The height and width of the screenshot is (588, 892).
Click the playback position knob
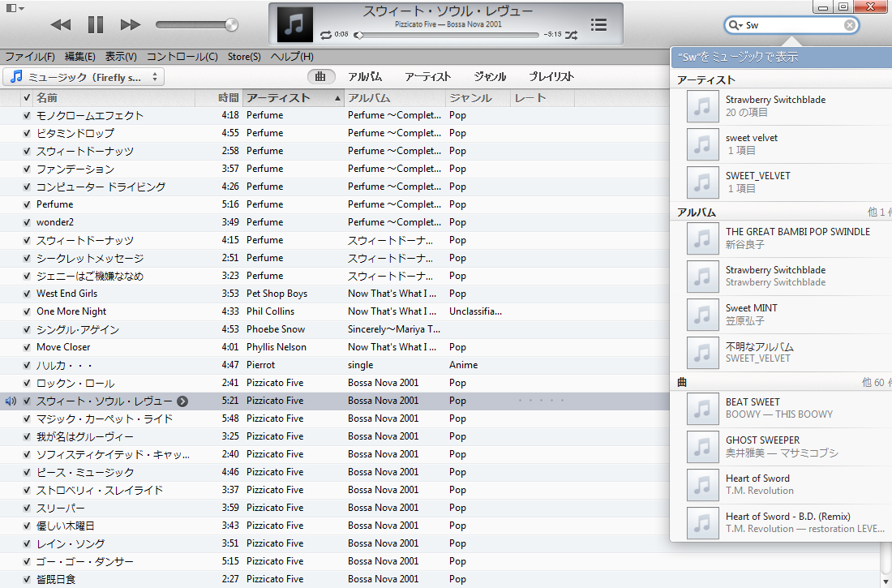pos(358,35)
